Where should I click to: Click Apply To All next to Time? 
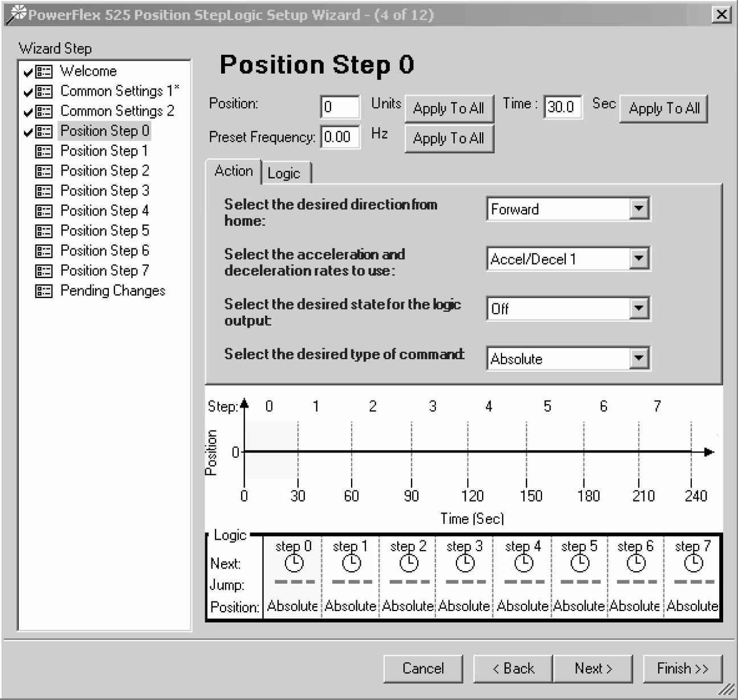pyautogui.click(x=664, y=108)
